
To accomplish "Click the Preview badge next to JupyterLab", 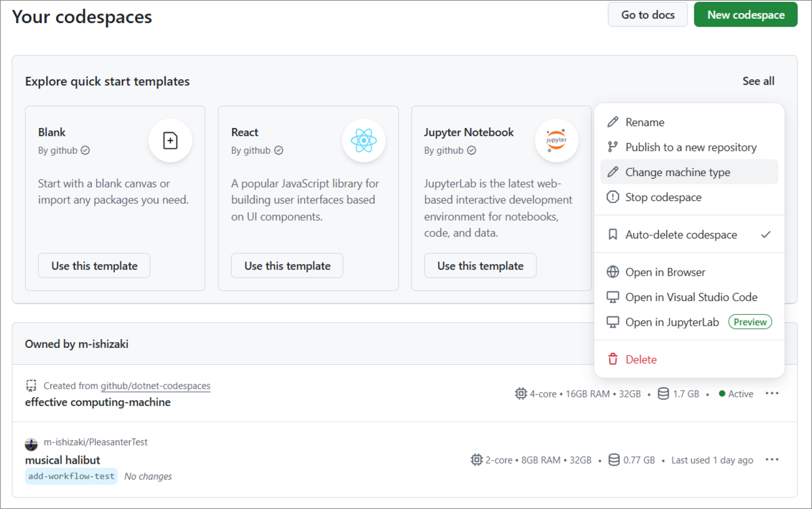I will (x=750, y=322).
